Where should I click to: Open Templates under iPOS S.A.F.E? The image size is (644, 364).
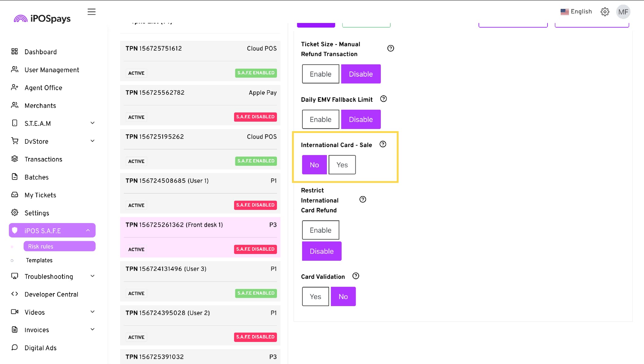(39, 260)
